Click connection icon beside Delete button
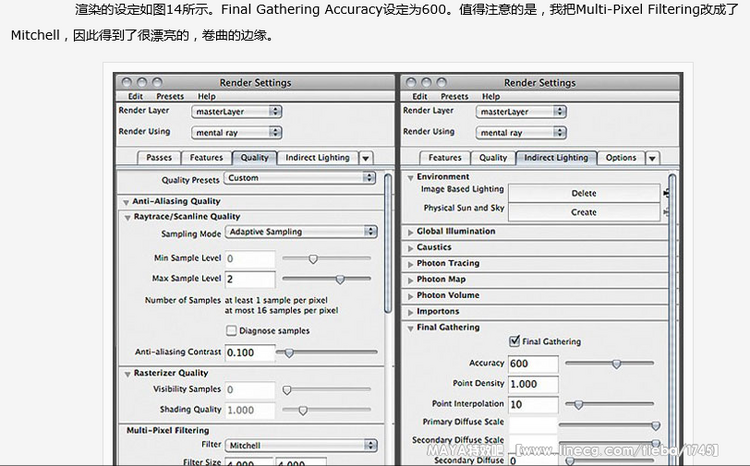 click(665, 193)
